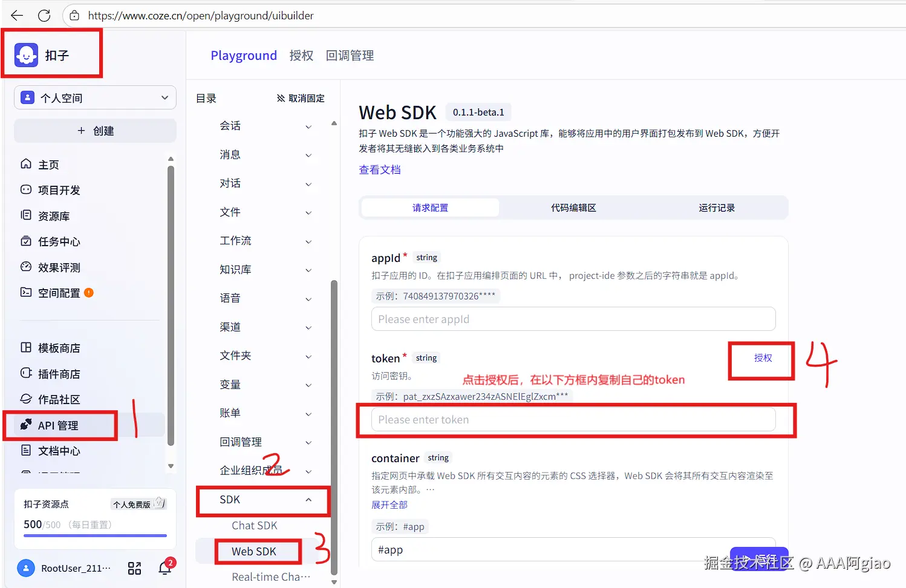
Task: Open API 管理 icon in sidebar
Action: [x=26, y=425]
